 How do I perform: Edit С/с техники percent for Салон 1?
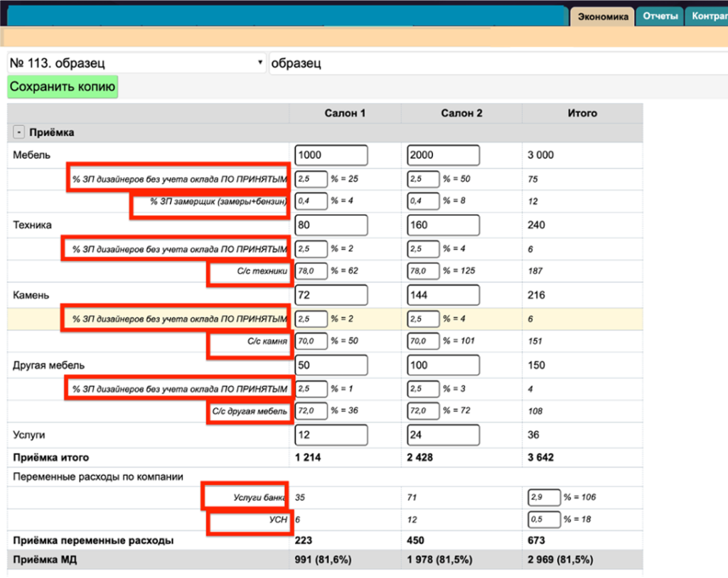click(311, 271)
